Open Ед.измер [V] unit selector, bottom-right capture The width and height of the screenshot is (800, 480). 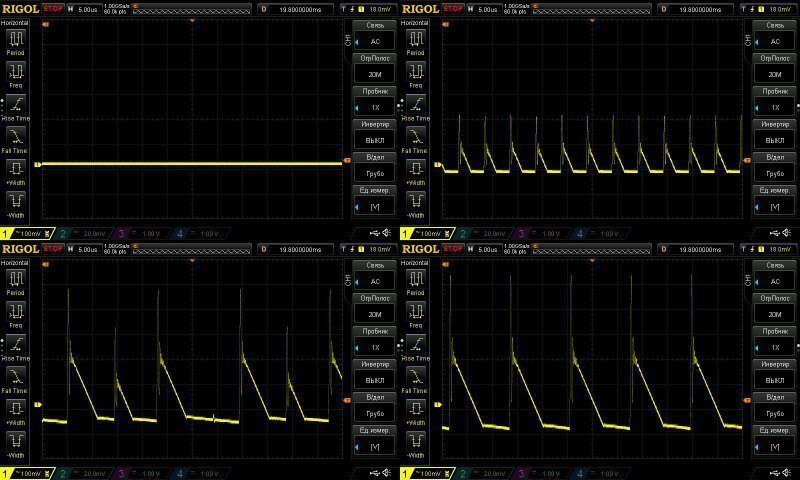tap(775, 441)
